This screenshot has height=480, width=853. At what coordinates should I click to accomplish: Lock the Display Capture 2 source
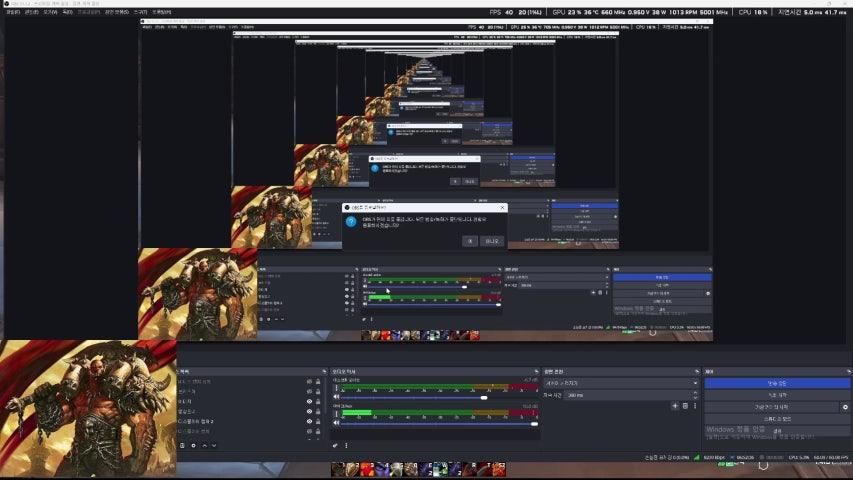click(x=319, y=422)
